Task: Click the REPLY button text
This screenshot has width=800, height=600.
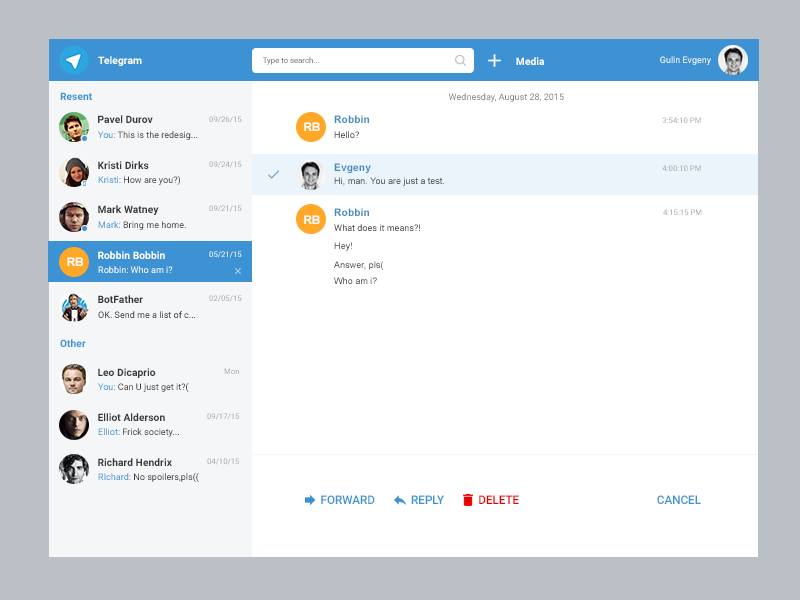Action: (428, 500)
